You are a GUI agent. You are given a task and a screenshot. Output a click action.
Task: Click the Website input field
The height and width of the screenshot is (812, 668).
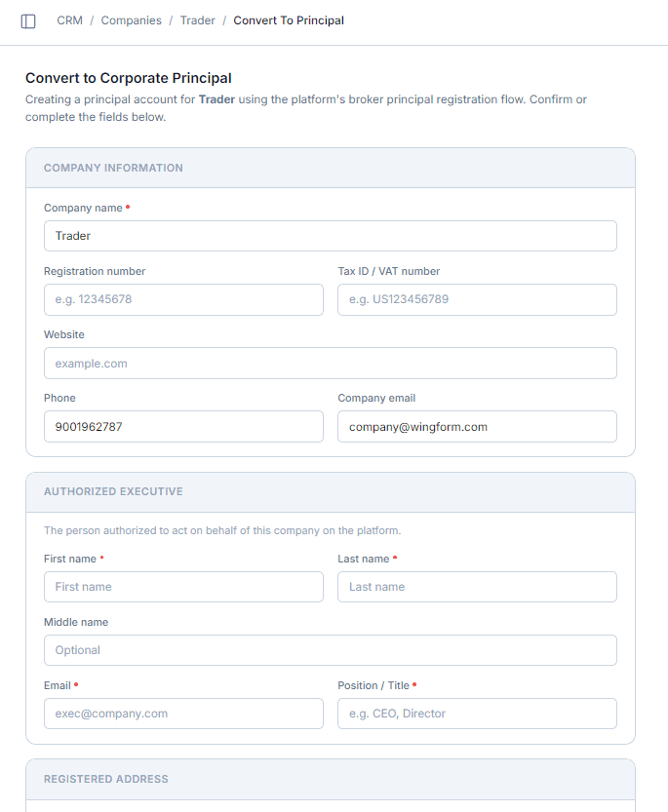[x=331, y=363]
